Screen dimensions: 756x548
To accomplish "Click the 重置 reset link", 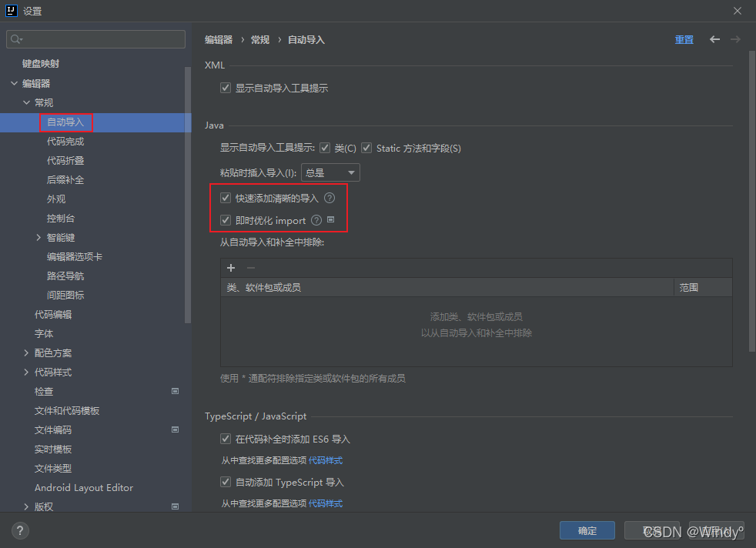I will [684, 39].
